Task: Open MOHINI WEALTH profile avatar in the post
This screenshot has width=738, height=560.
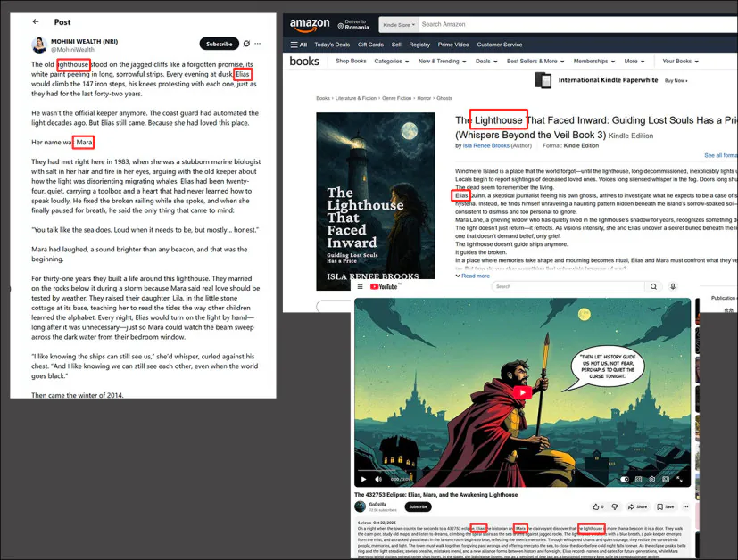Action: (x=39, y=45)
